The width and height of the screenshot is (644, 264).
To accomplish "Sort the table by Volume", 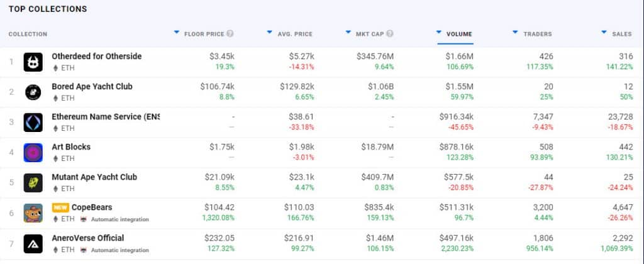I will click(x=459, y=34).
